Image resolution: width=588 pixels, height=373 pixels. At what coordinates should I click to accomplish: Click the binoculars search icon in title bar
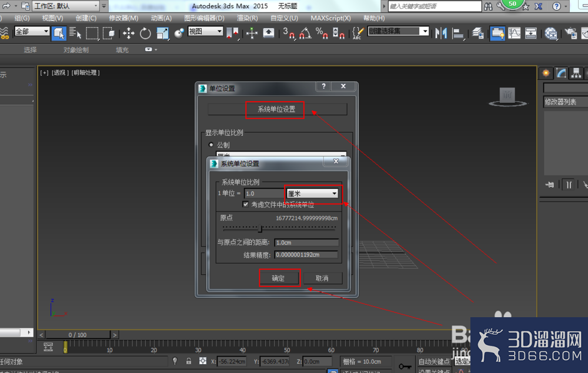click(488, 6)
